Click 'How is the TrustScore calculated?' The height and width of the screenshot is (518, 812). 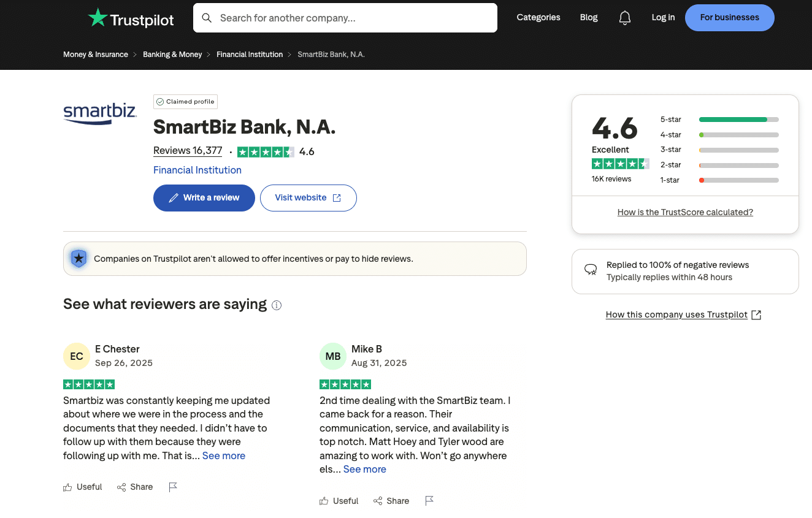pyautogui.click(x=685, y=212)
